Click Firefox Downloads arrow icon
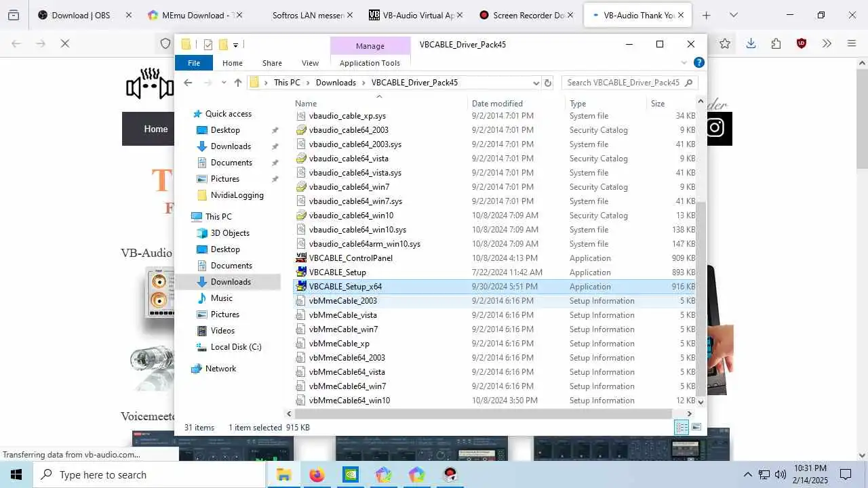The height and width of the screenshot is (488, 868). 751,43
